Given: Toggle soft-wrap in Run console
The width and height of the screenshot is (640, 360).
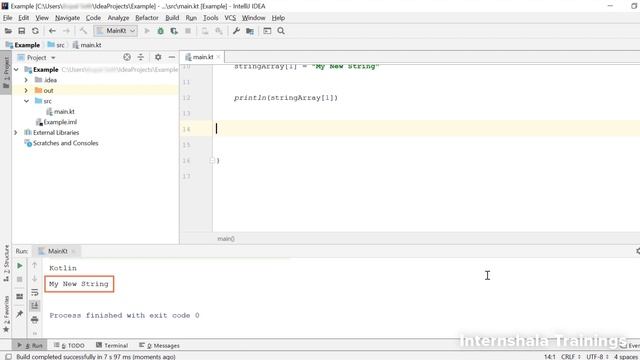Looking at the screenshot, I should [x=35, y=293].
